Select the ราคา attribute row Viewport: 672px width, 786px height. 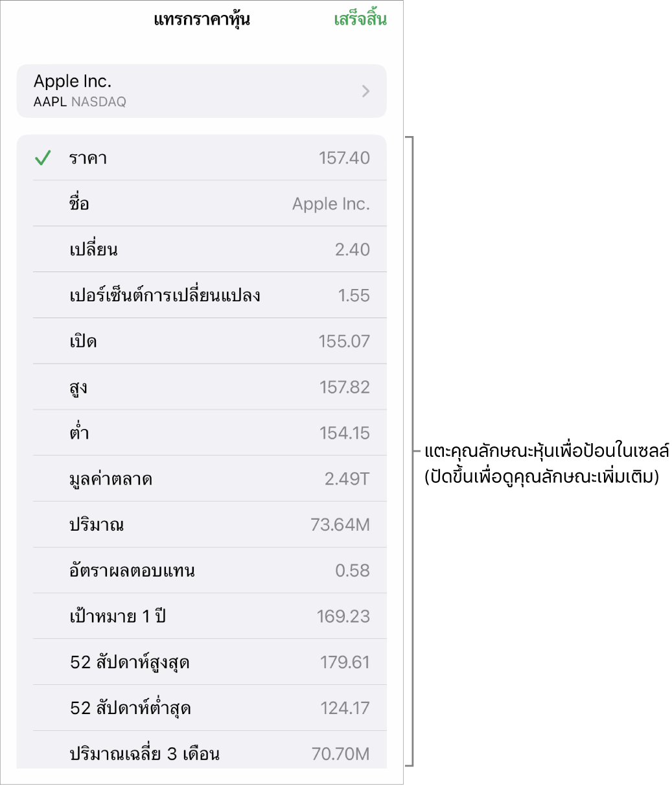pos(202,158)
